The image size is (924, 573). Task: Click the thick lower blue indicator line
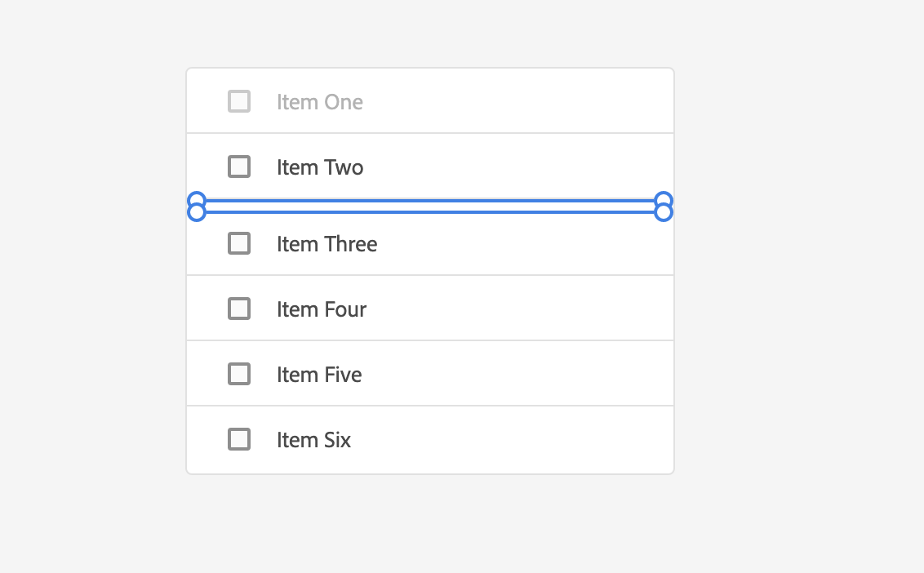(x=429, y=212)
